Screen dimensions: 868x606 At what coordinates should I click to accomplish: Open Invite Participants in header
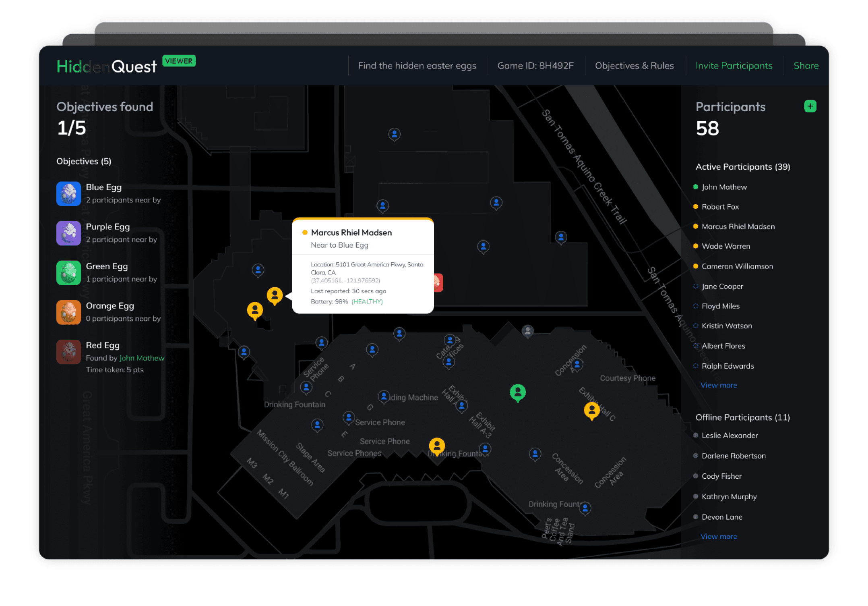pos(734,66)
